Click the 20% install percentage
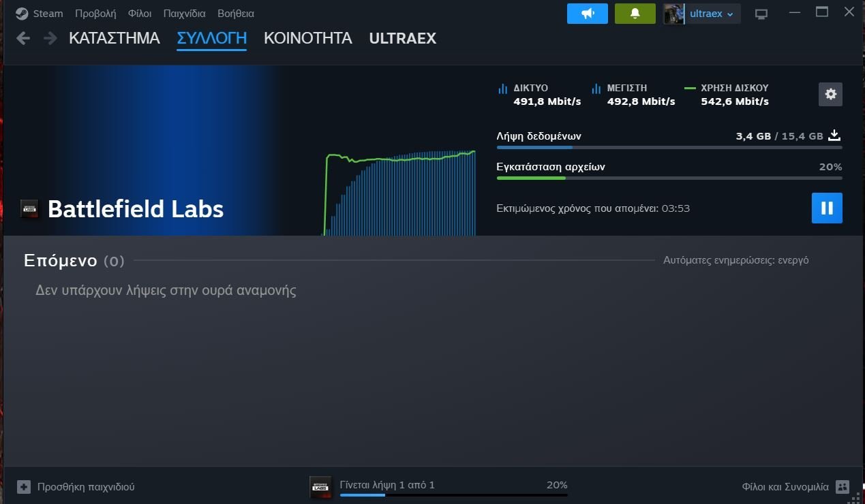Viewport: 865px width, 504px height. 830,167
